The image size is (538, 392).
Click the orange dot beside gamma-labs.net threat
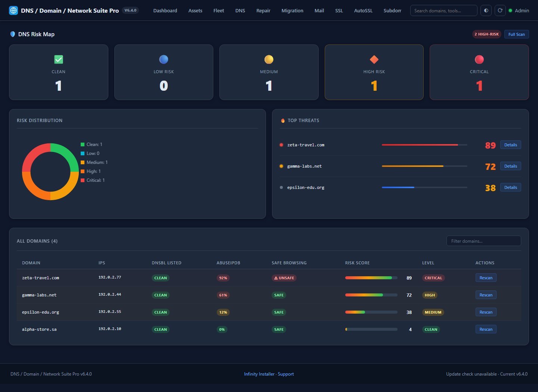tap(281, 166)
